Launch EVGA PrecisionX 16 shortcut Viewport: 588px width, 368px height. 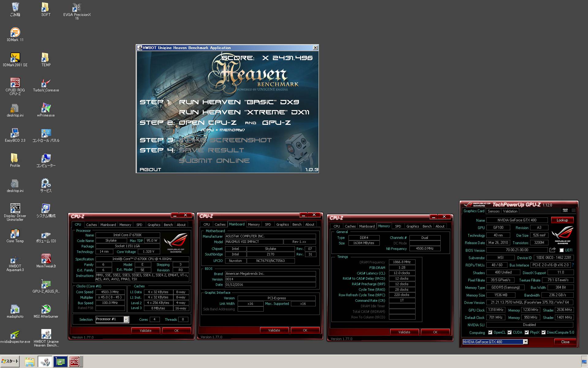click(x=77, y=11)
